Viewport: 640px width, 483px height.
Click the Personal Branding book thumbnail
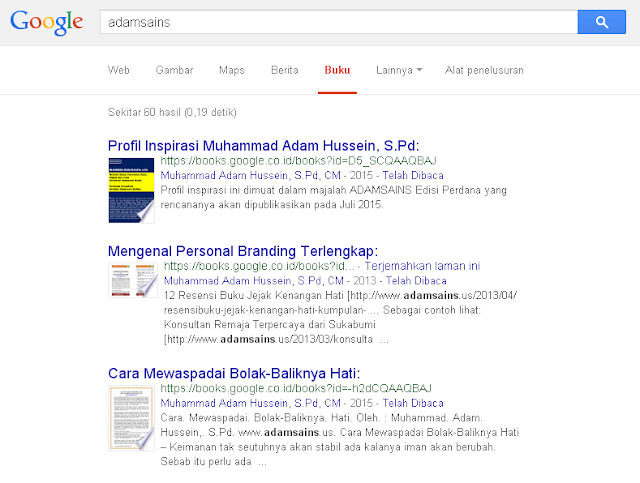(x=133, y=280)
